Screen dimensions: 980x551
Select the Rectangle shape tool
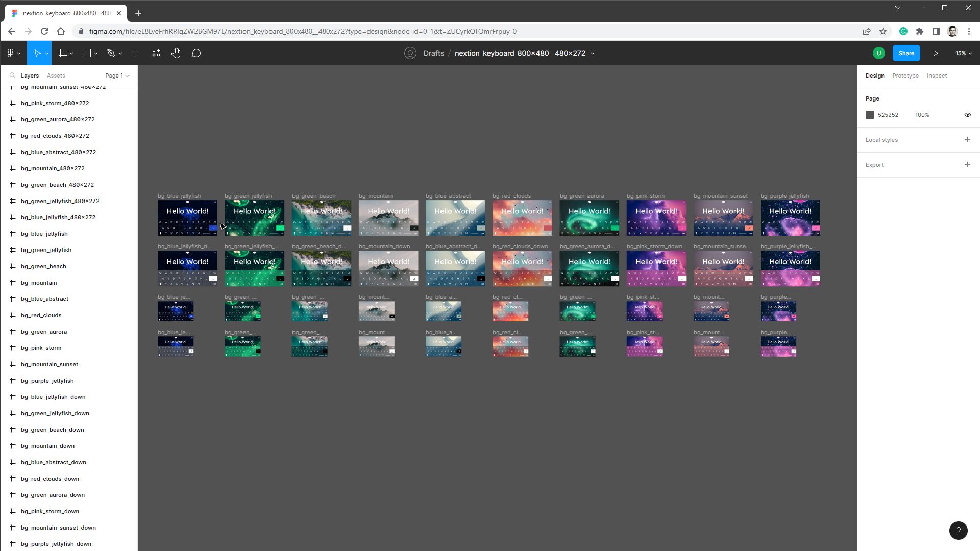[87, 53]
